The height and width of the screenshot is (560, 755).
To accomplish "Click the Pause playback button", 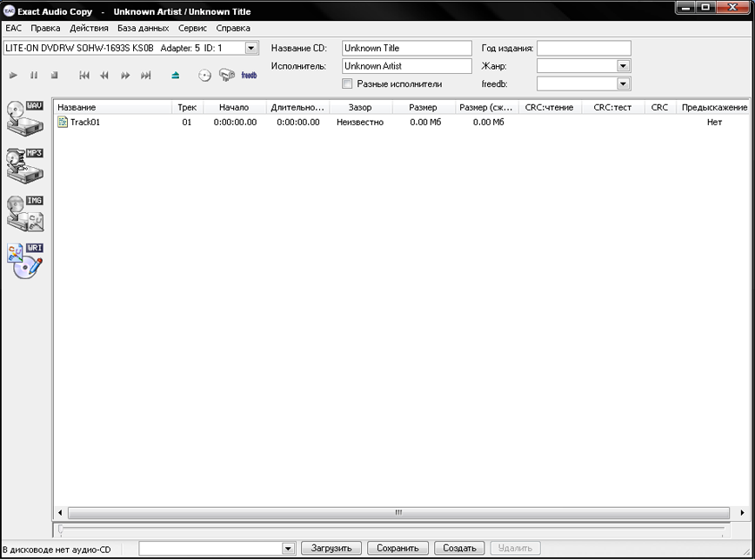I will point(34,75).
